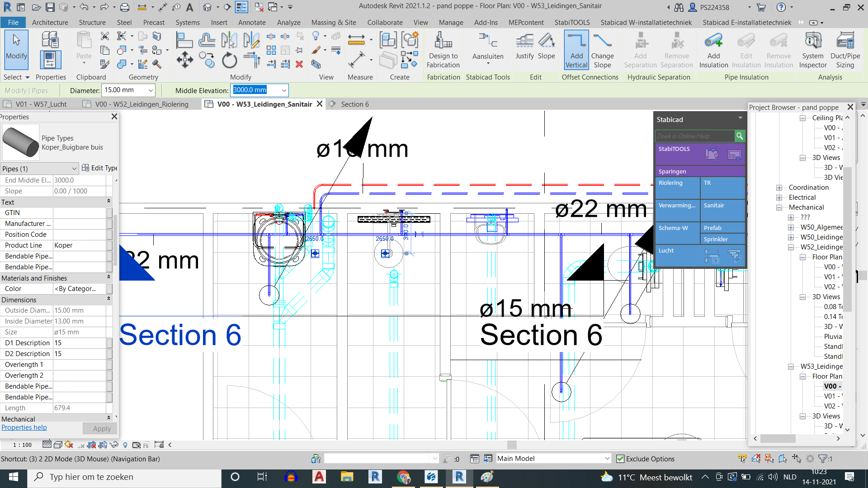Toggle Temporary Hide/Isolate glasses icon

(114, 445)
